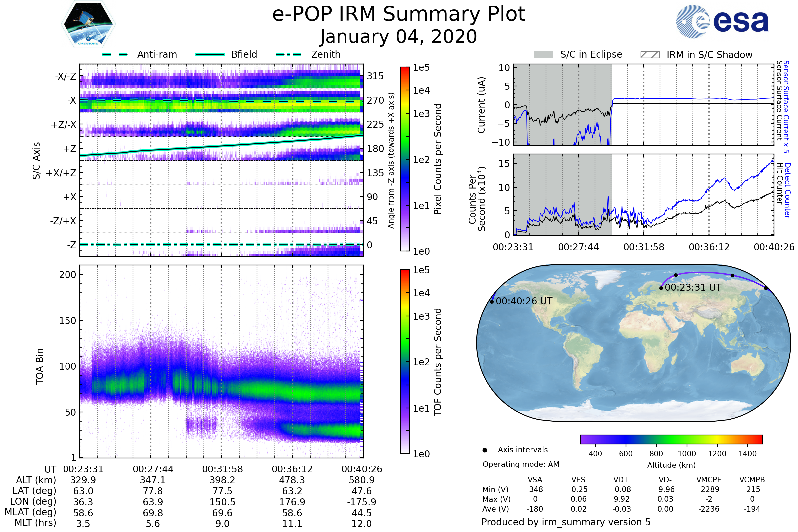Click the VMCPF voltage column header
This screenshot has width=798, height=532.
(709, 480)
